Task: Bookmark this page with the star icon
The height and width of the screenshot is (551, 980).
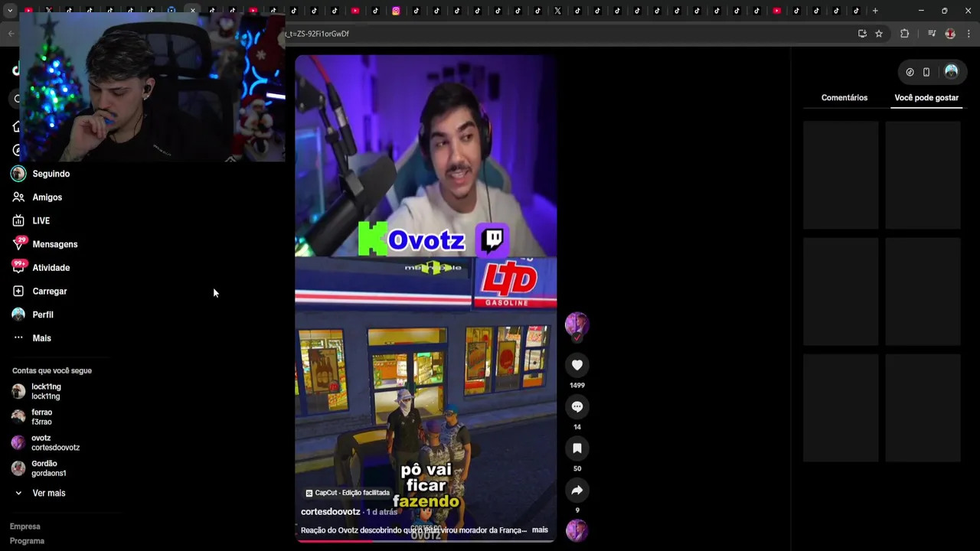Action: tap(879, 34)
